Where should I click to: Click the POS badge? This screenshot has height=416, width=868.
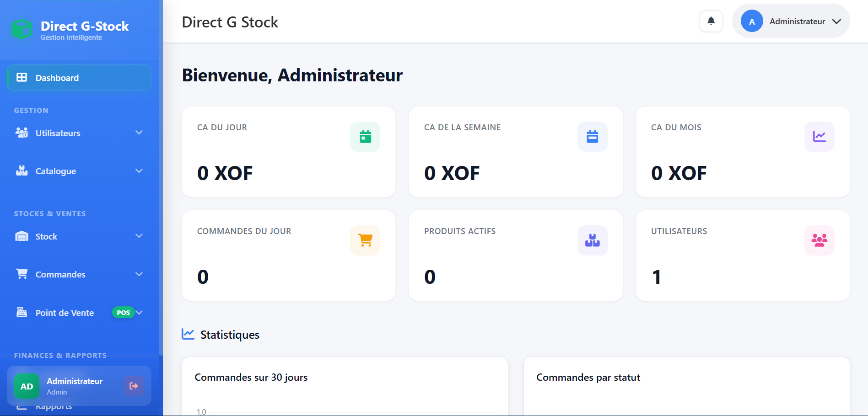tap(123, 313)
